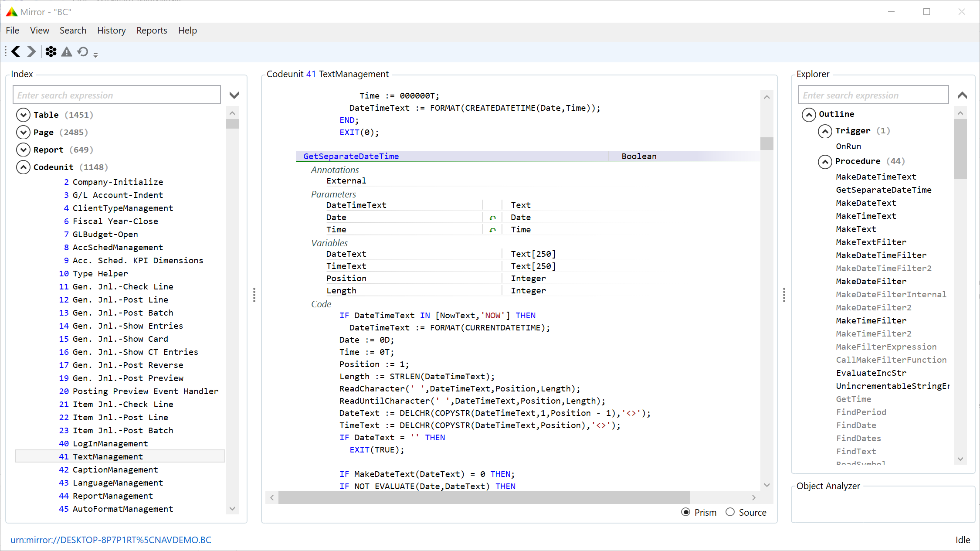The height and width of the screenshot is (551, 980).
Task: Select MakeTimeFilter in Explorer outline
Action: click(871, 321)
